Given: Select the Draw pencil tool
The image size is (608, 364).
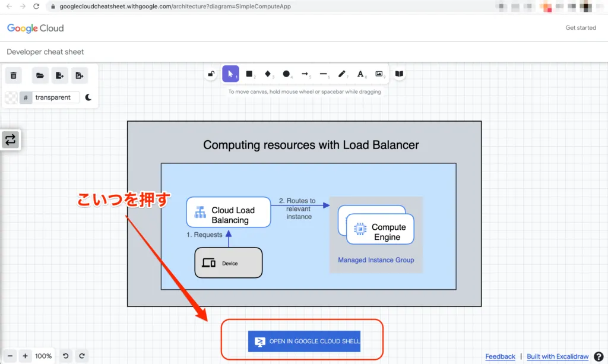Looking at the screenshot, I should [x=341, y=74].
